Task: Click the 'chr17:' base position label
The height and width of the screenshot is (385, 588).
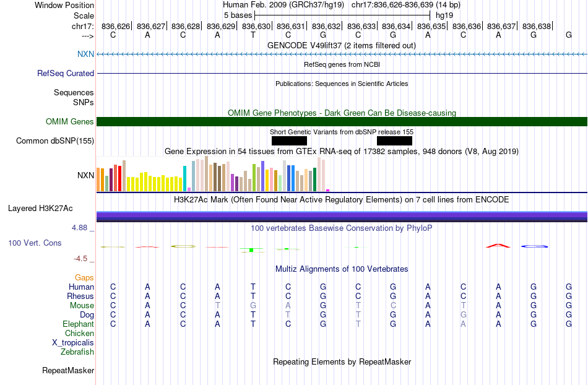Action: (83, 26)
